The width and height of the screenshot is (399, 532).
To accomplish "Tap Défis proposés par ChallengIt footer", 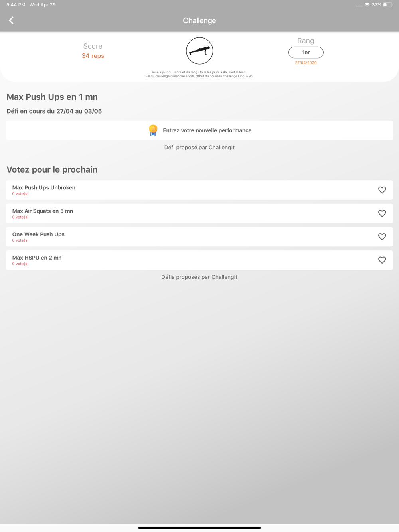I will (x=199, y=277).
